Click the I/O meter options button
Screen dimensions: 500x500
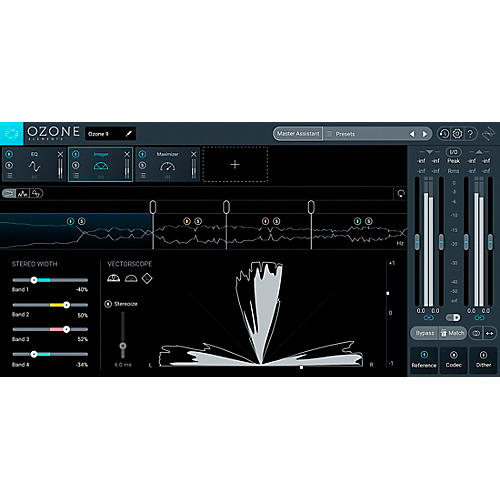(x=453, y=152)
